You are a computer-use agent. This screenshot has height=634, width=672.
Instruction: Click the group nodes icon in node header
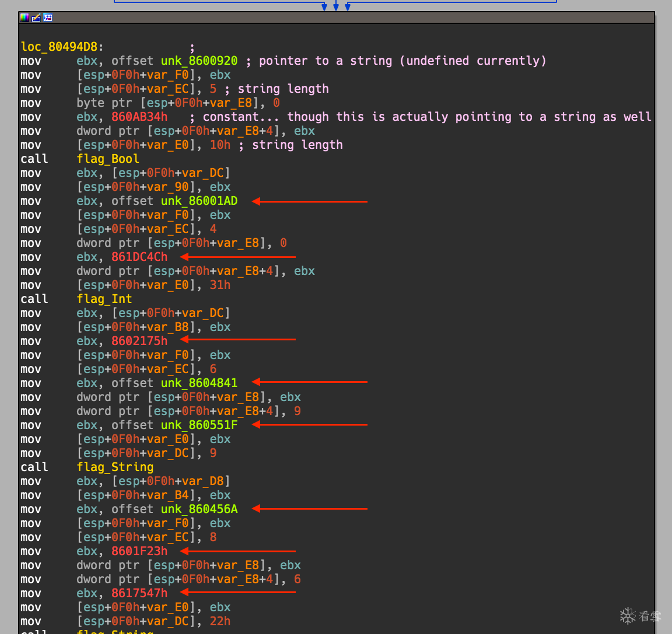pos(48,18)
